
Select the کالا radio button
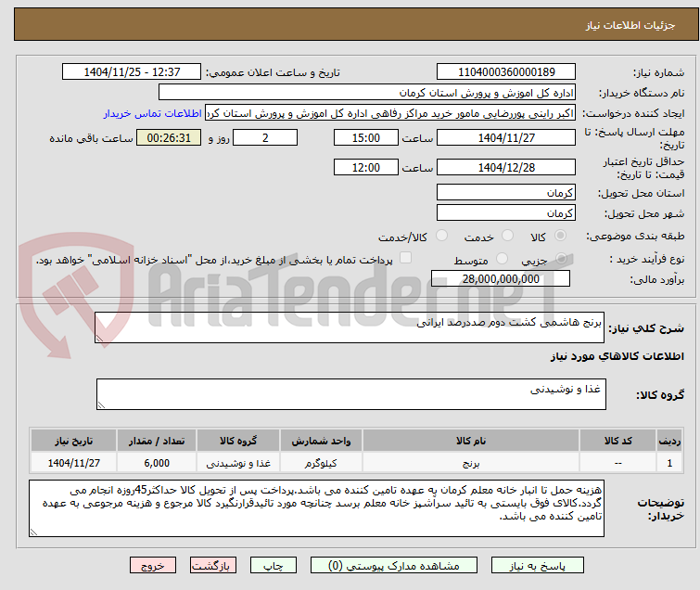561,236
